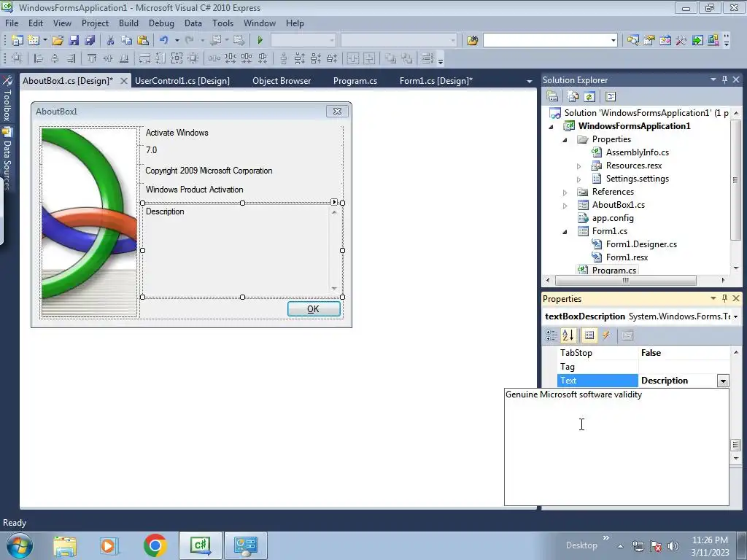Click the TabStop property row
This screenshot has height=560, width=747.
643,353
